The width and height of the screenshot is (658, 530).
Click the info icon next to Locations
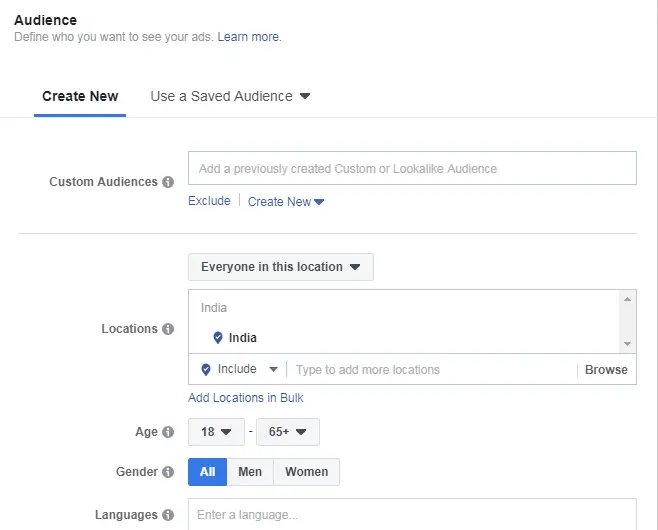168,329
